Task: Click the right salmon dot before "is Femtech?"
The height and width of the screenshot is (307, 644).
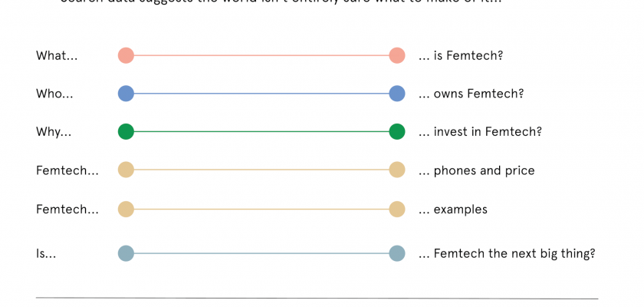Action: (396, 55)
